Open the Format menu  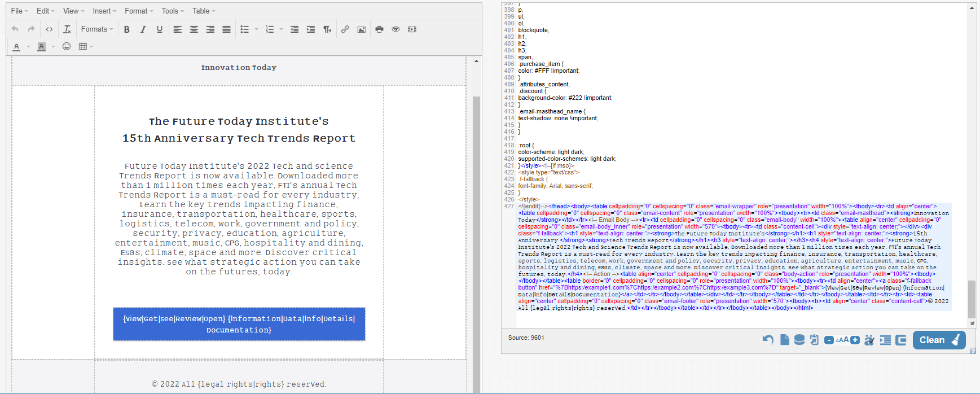point(139,11)
